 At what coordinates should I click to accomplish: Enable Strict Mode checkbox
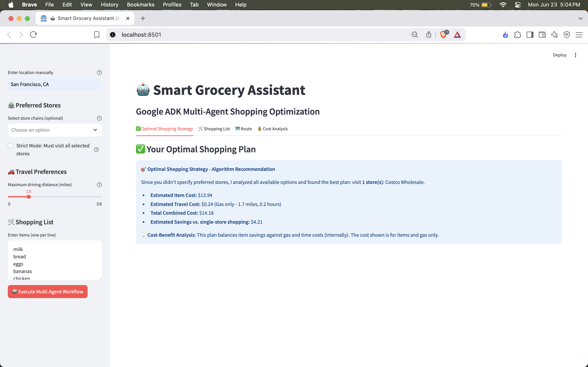[10, 146]
